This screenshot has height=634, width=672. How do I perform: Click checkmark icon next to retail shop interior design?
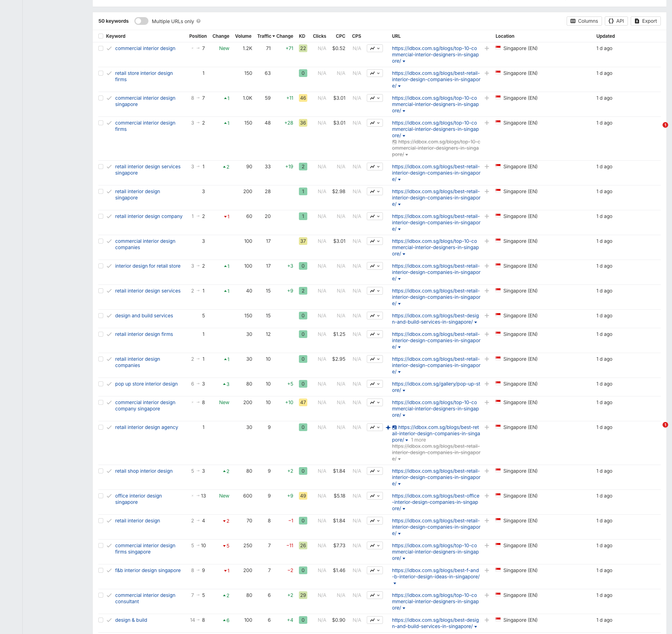(109, 471)
